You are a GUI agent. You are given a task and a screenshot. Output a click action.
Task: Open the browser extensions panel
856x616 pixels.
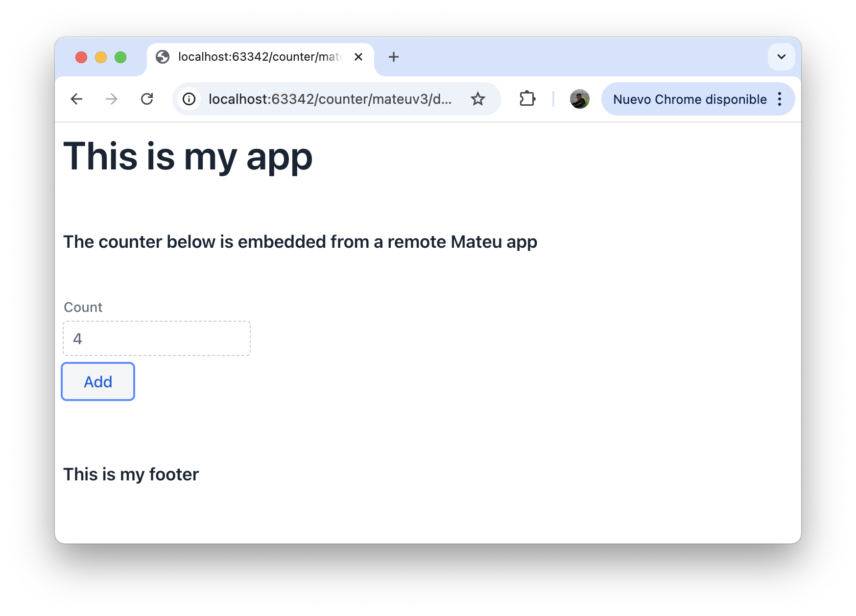527,99
